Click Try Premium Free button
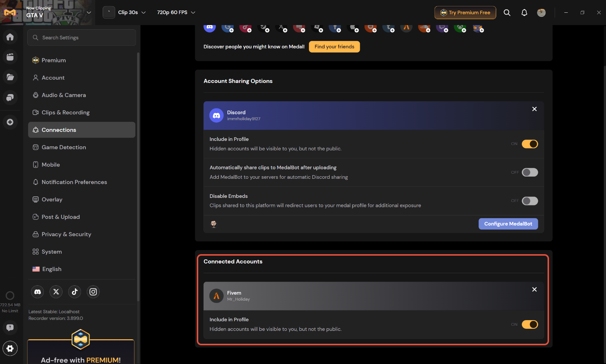The height and width of the screenshot is (364, 606). pyautogui.click(x=465, y=12)
